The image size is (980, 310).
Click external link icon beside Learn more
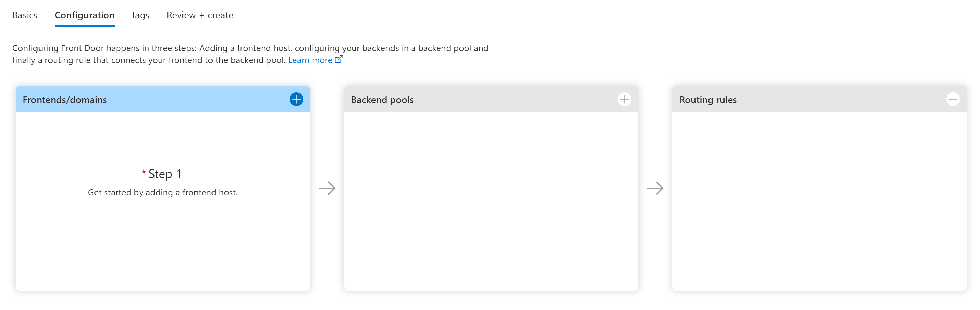[x=339, y=59]
